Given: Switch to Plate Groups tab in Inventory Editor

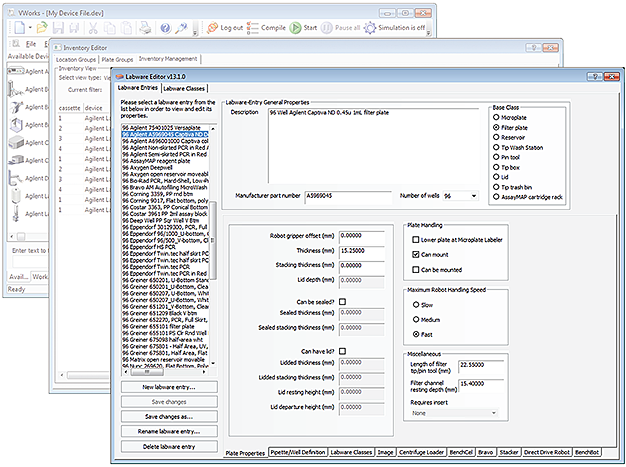Looking at the screenshot, I should pyautogui.click(x=117, y=59).
